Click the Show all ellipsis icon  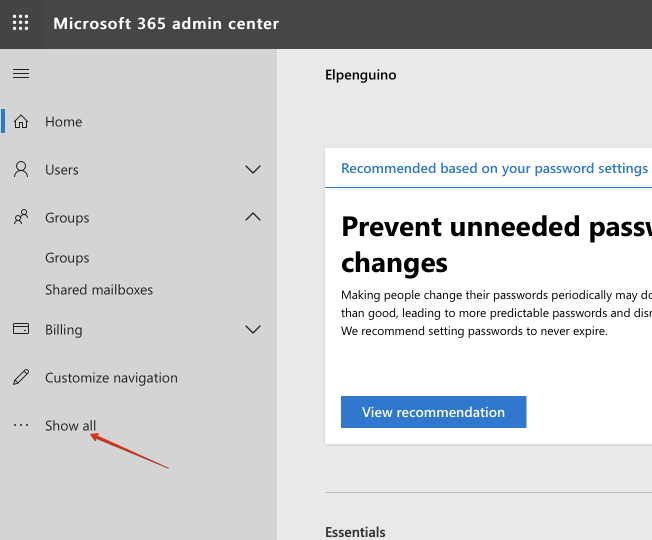tap(21, 425)
